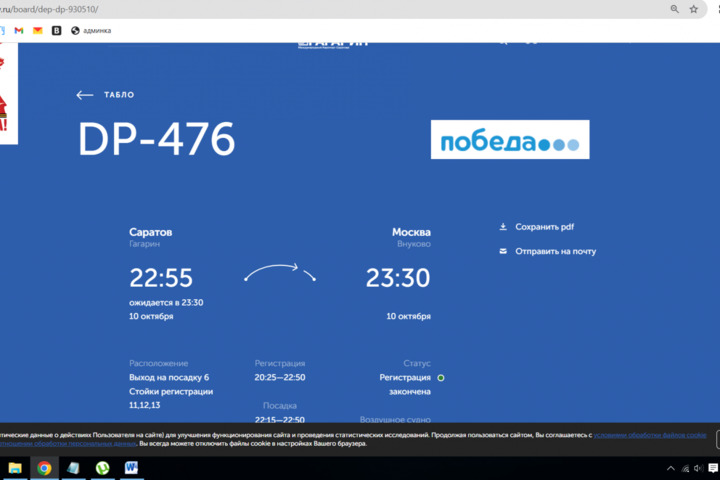Click the Сохранить pdf link

point(544,227)
